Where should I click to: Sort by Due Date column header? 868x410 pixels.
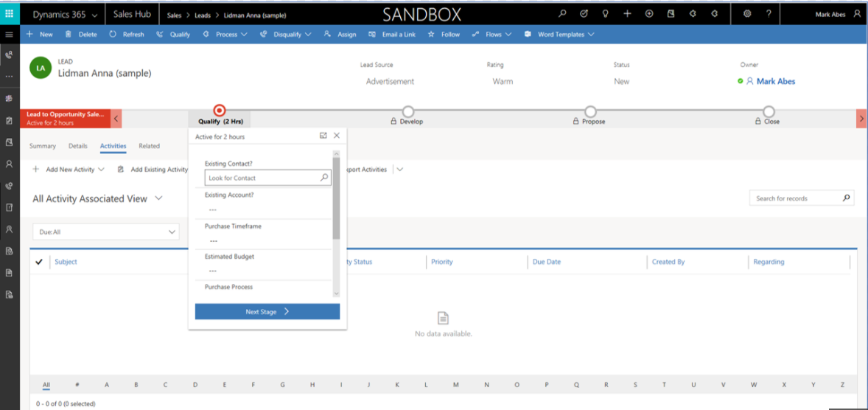[x=547, y=262]
